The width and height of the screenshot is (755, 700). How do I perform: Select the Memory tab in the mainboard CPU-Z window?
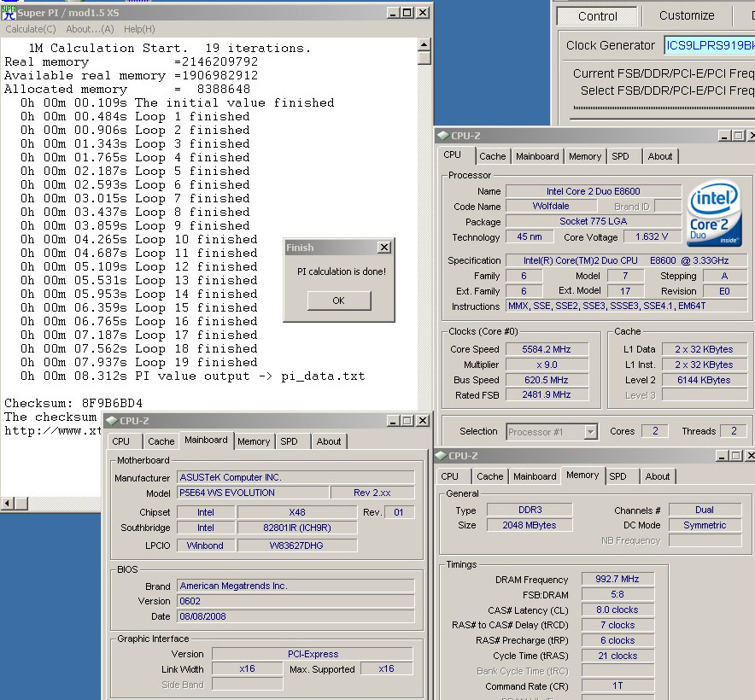coord(254,441)
